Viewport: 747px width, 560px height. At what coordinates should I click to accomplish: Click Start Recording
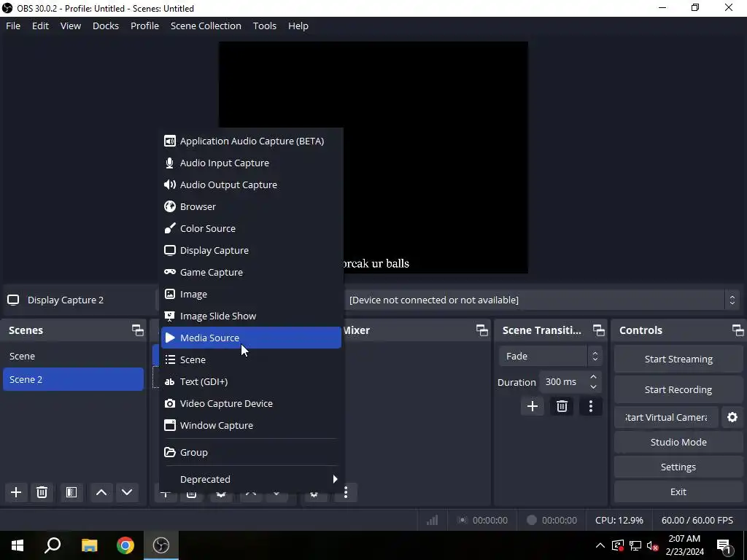point(678,389)
